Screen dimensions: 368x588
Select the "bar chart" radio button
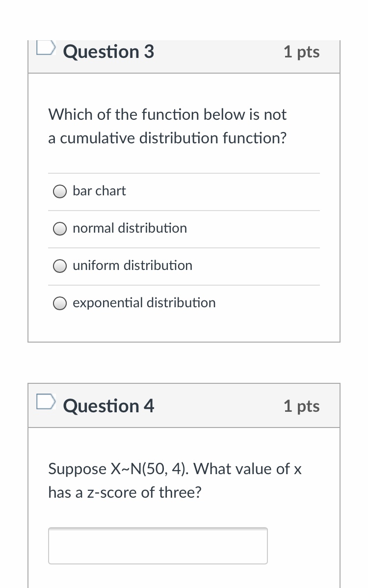coord(60,191)
